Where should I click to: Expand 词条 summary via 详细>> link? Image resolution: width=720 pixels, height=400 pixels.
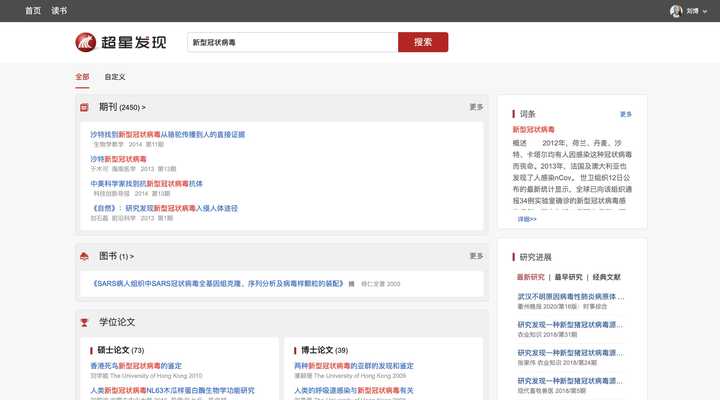point(527,218)
